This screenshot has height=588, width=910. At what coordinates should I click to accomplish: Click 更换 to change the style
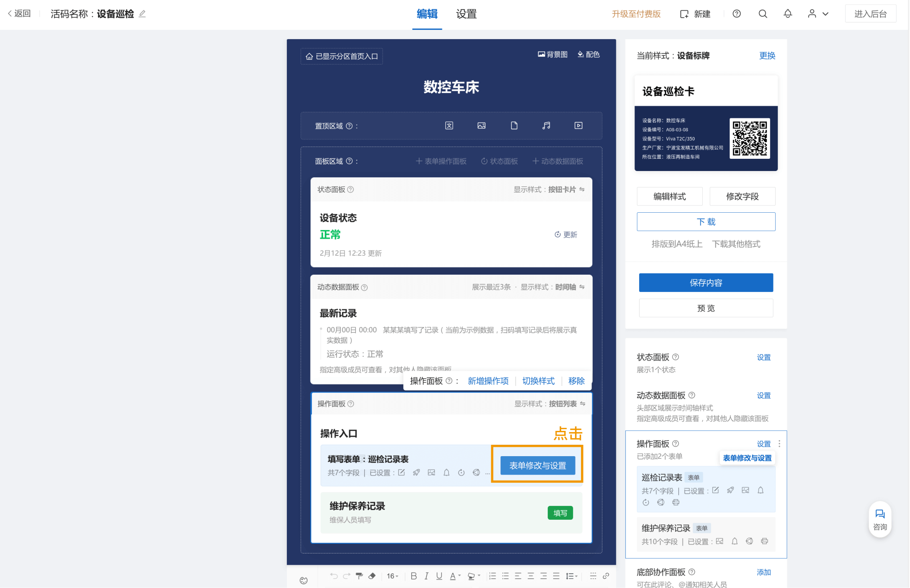pyautogui.click(x=767, y=56)
